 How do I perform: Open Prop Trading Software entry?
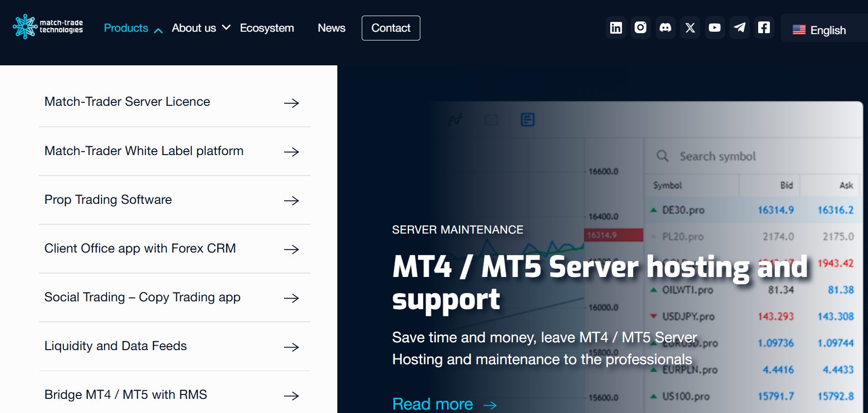coord(175,200)
